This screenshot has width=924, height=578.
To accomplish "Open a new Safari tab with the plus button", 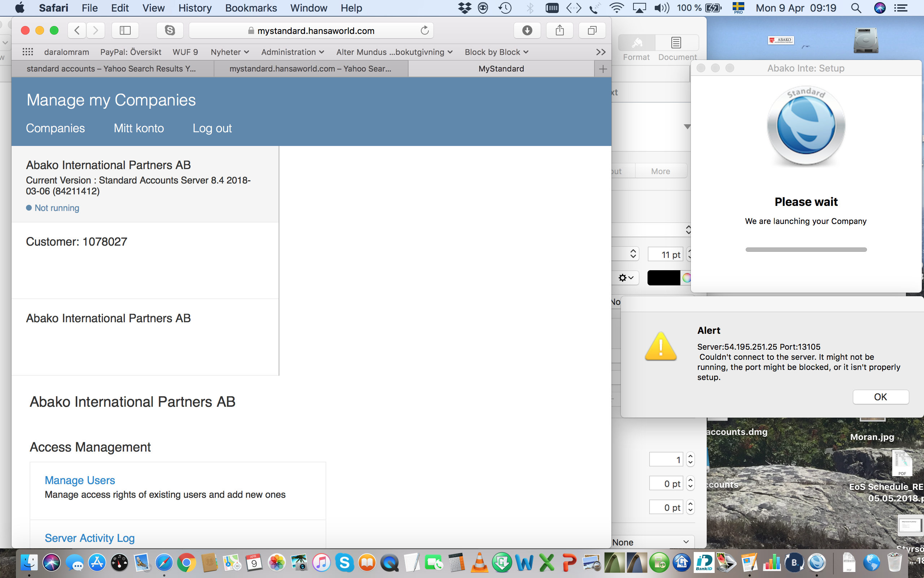I will [x=603, y=69].
